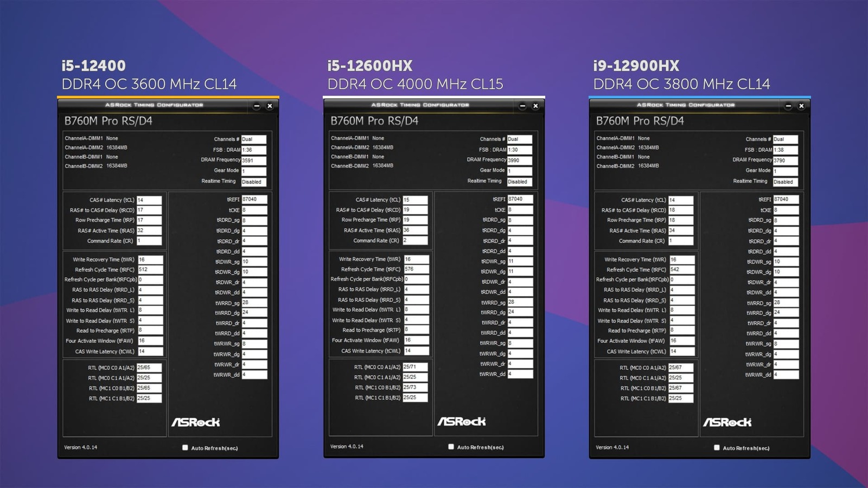Select RTL MC1 C0 B1/B2 value 25/73
The height and width of the screenshot is (488, 868).
415,387
